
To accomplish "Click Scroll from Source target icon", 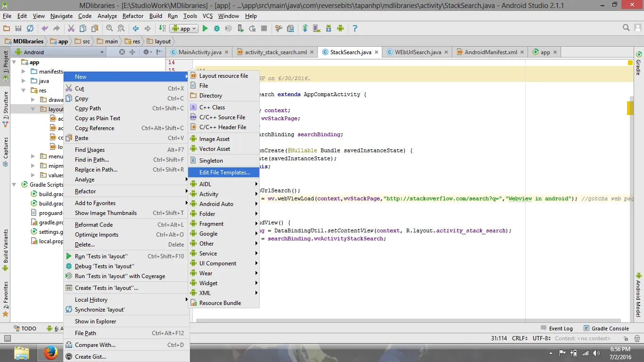I will pos(122,52).
